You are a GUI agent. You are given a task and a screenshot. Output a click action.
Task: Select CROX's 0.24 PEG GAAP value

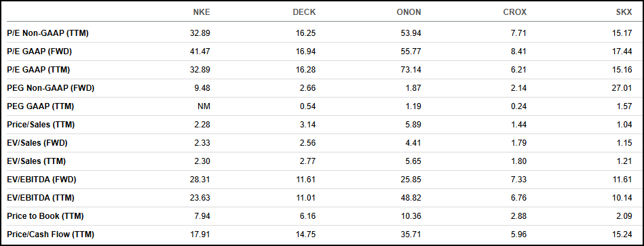518,106
